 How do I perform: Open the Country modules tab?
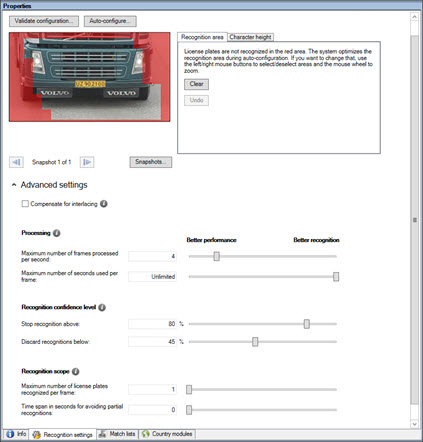[x=167, y=434]
